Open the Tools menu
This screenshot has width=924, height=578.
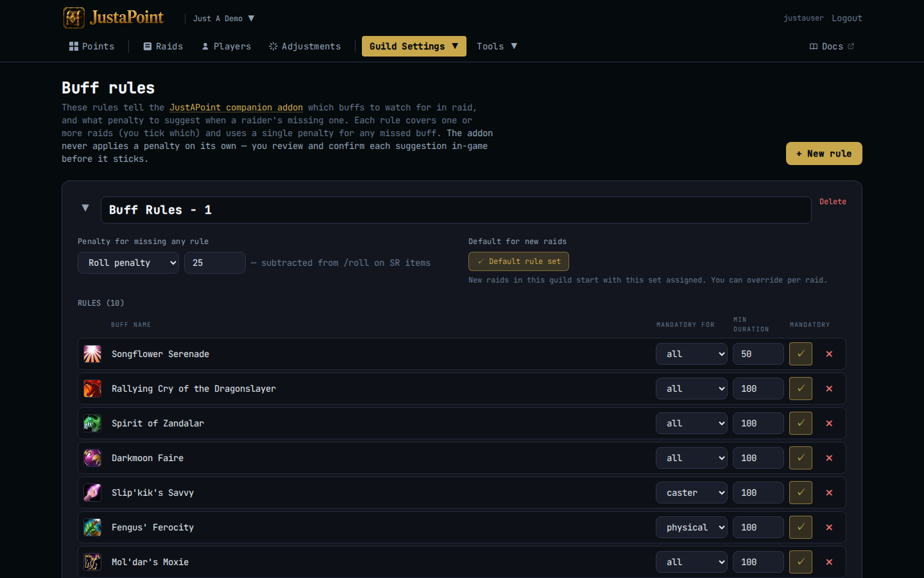(x=497, y=46)
